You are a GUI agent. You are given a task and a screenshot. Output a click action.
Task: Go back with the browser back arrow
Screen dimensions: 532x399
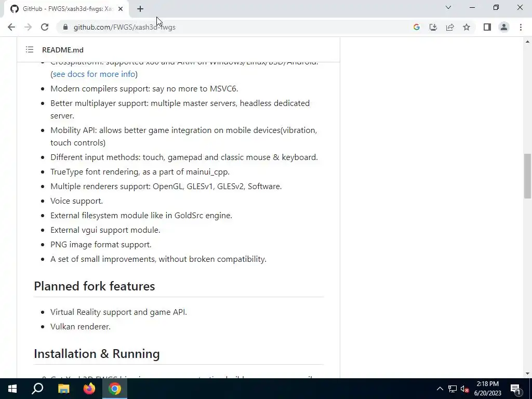(11, 27)
